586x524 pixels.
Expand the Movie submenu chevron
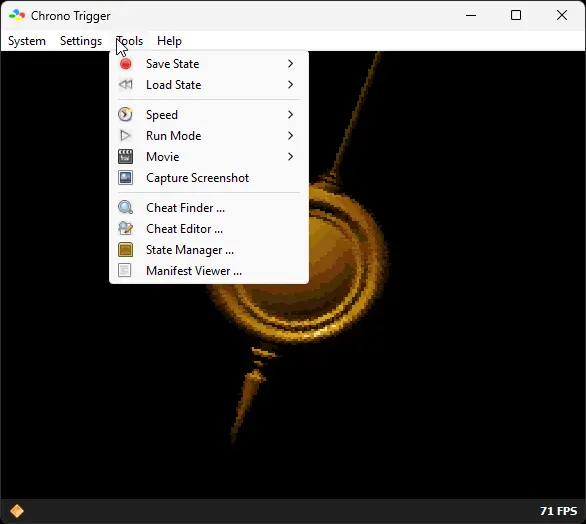pos(290,157)
